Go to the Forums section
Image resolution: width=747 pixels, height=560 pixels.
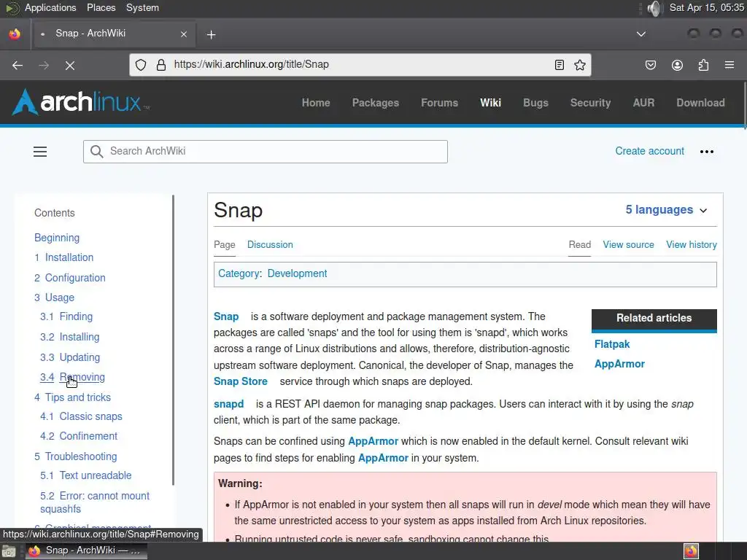(x=439, y=103)
